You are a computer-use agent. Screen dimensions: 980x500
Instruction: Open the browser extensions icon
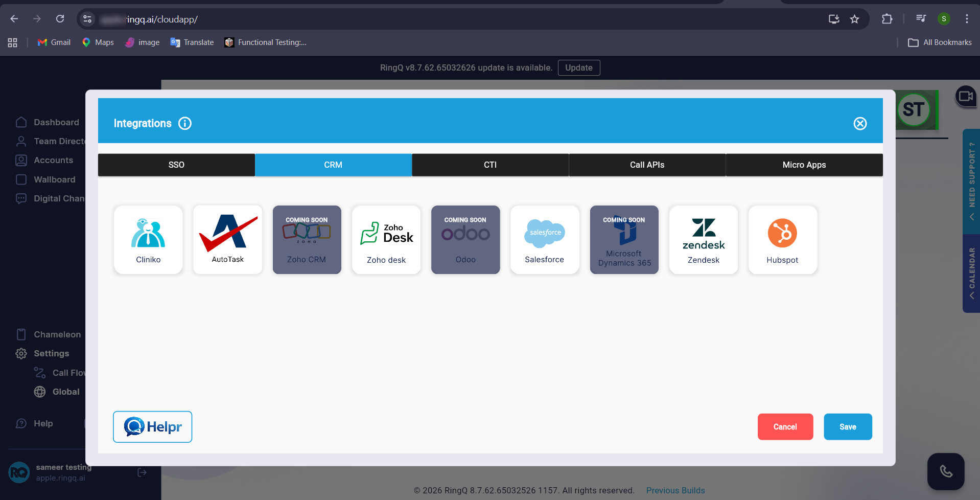(887, 19)
